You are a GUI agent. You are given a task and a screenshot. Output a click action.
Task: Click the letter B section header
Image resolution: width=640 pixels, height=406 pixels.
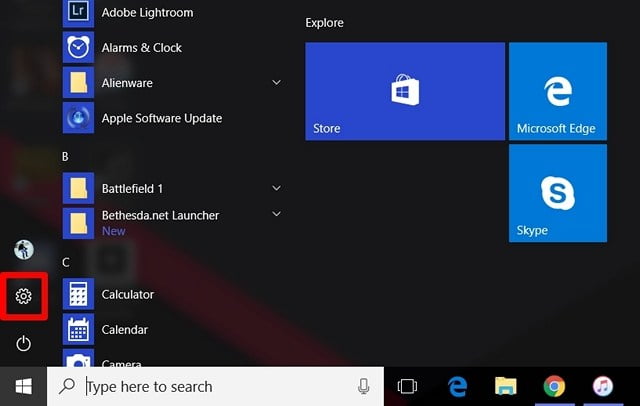66,157
